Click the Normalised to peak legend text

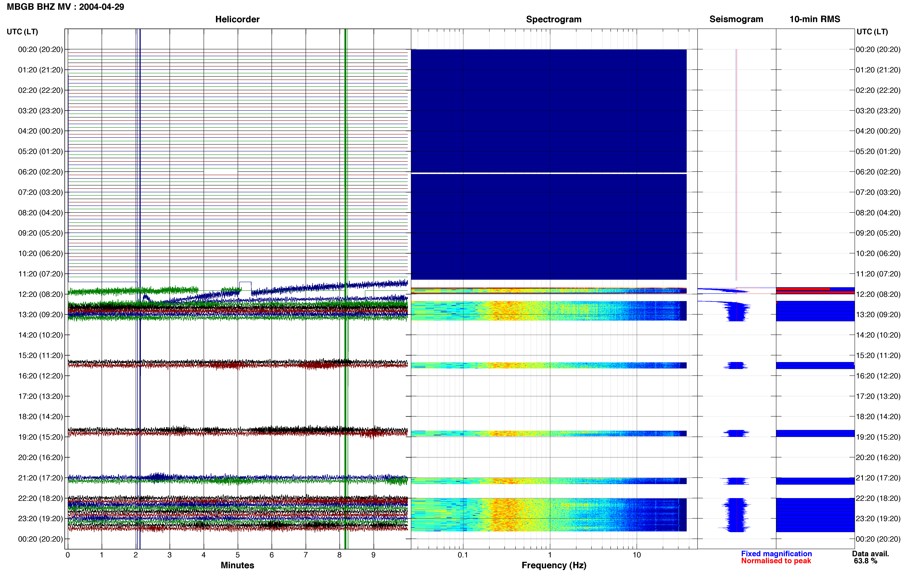tap(776, 561)
